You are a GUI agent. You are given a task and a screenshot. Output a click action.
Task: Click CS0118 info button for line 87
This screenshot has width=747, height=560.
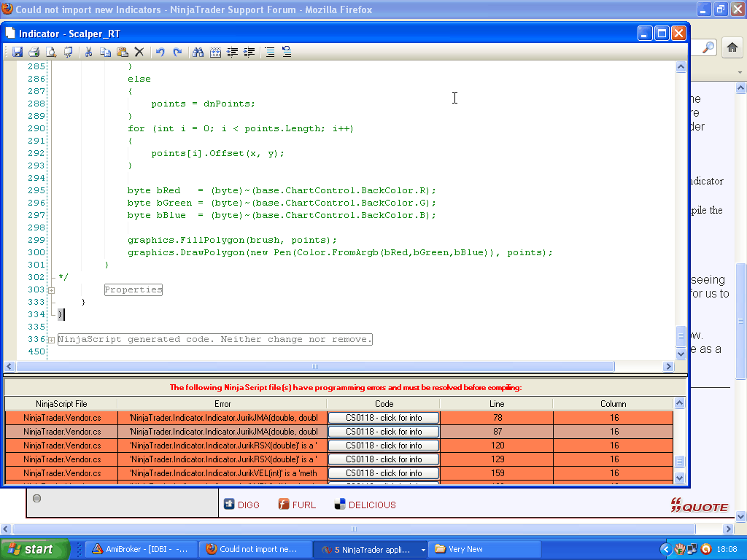tap(384, 432)
